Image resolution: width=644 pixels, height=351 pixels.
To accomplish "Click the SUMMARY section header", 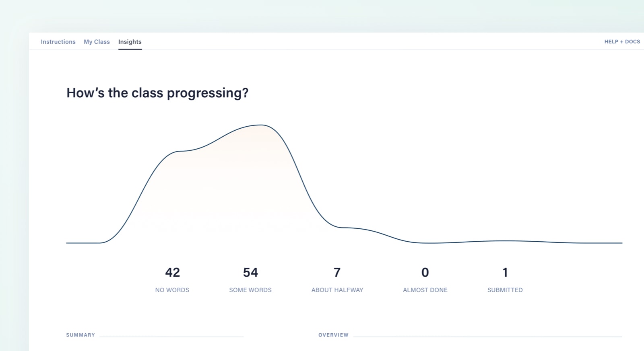I will click(80, 335).
